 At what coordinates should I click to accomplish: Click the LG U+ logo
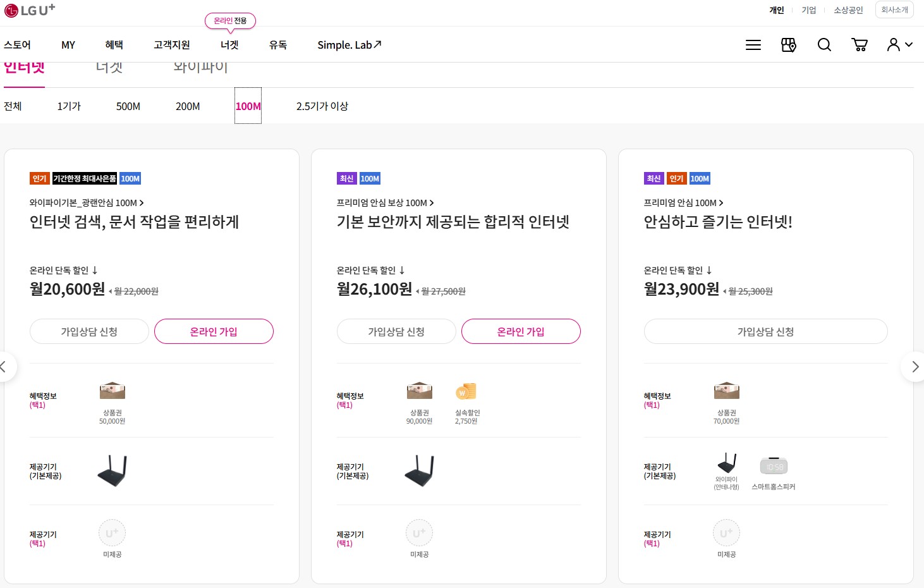(x=30, y=9)
